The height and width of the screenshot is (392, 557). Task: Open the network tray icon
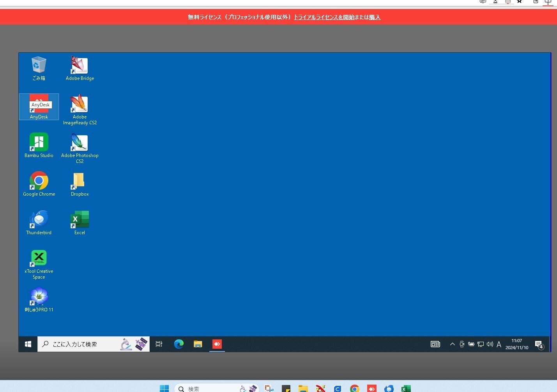481,344
